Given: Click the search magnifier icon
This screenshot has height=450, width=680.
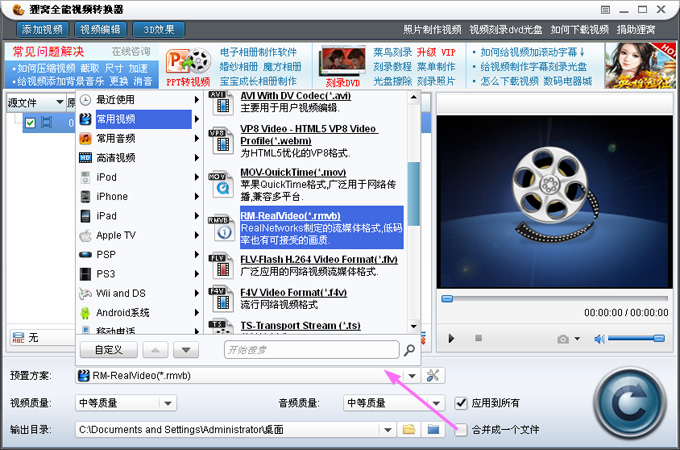Looking at the screenshot, I should pos(409,350).
